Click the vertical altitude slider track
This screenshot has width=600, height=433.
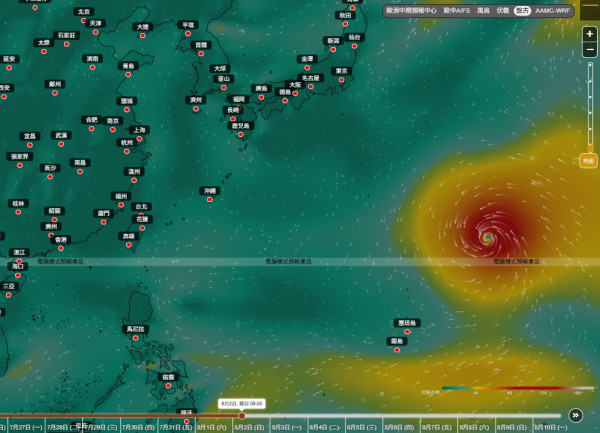(590, 105)
